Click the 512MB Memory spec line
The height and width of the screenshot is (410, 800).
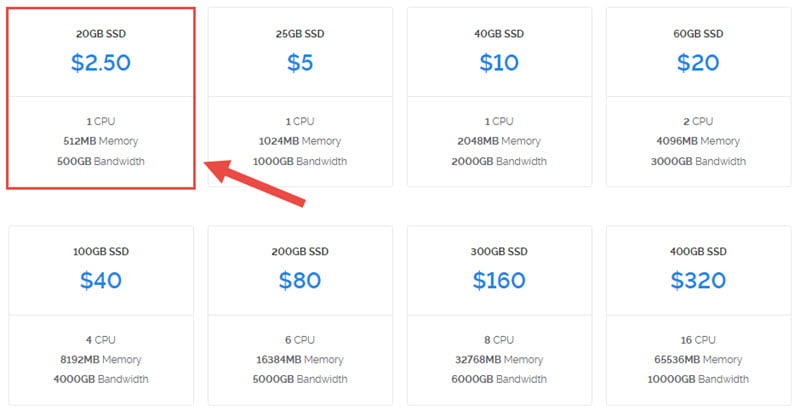pyautogui.click(x=101, y=141)
